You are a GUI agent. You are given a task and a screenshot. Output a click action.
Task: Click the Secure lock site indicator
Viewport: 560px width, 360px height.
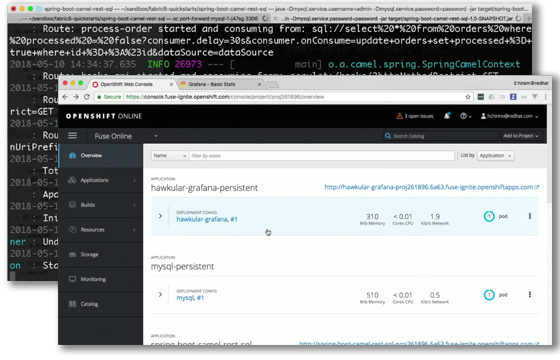(x=109, y=97)
